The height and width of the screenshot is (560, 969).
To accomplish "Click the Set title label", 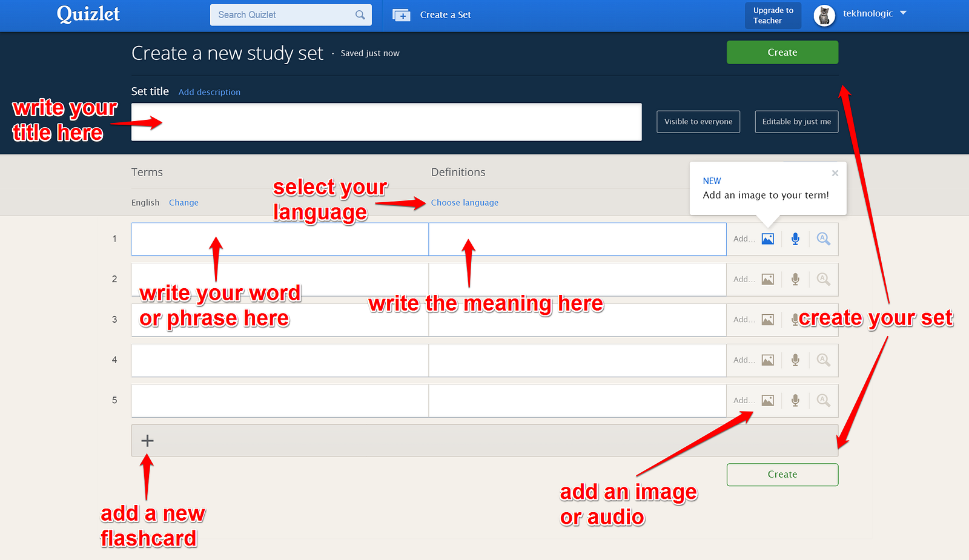I will coord(150,91).
